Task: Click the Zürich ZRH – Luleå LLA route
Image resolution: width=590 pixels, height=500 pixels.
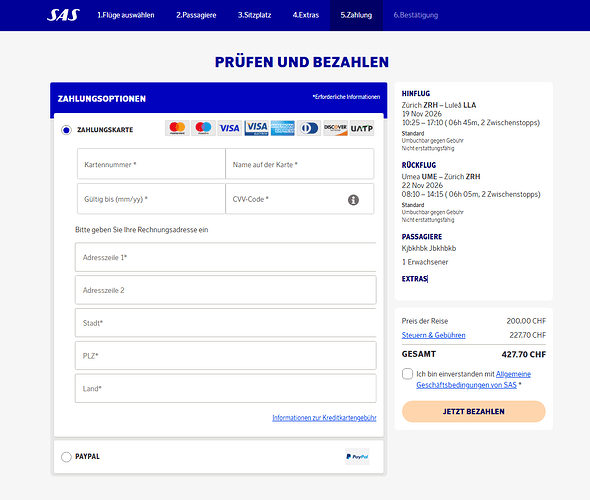Action: pyautogui.click(x=439, y=105)
